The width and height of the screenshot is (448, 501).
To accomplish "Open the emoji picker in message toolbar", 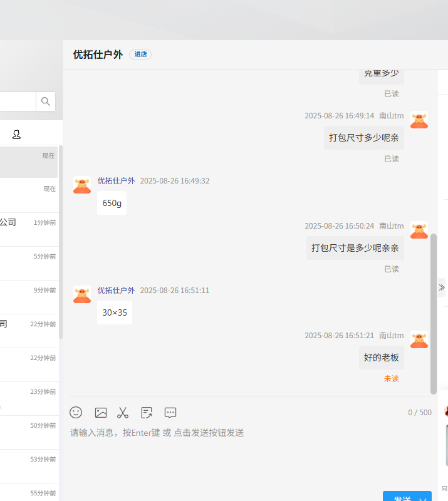I will (x=76, y=412).
